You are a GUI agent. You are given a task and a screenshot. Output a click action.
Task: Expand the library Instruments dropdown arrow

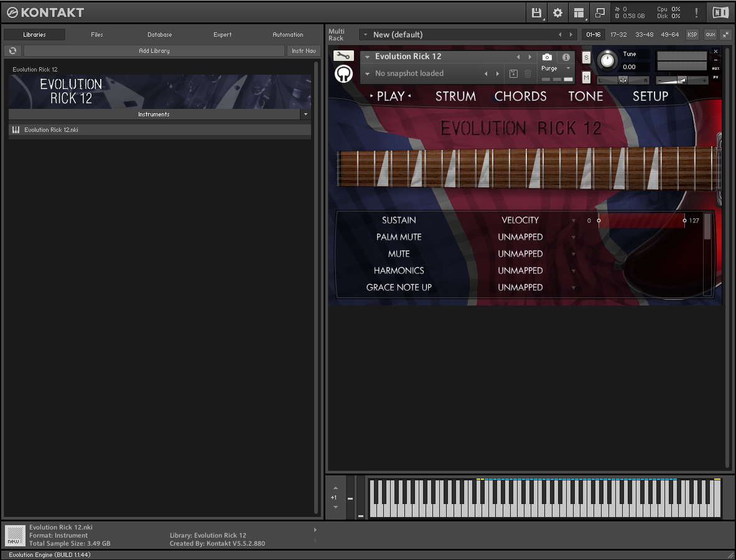point(305,114)
